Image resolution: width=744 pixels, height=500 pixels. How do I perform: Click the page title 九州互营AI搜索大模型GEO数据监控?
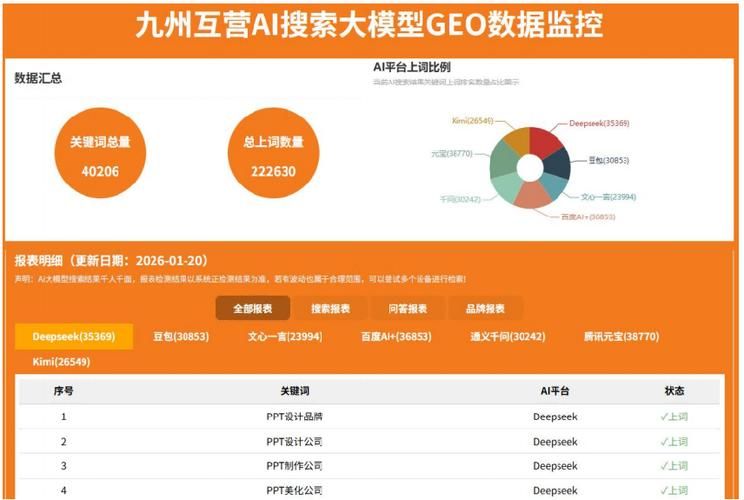(369, 25)
